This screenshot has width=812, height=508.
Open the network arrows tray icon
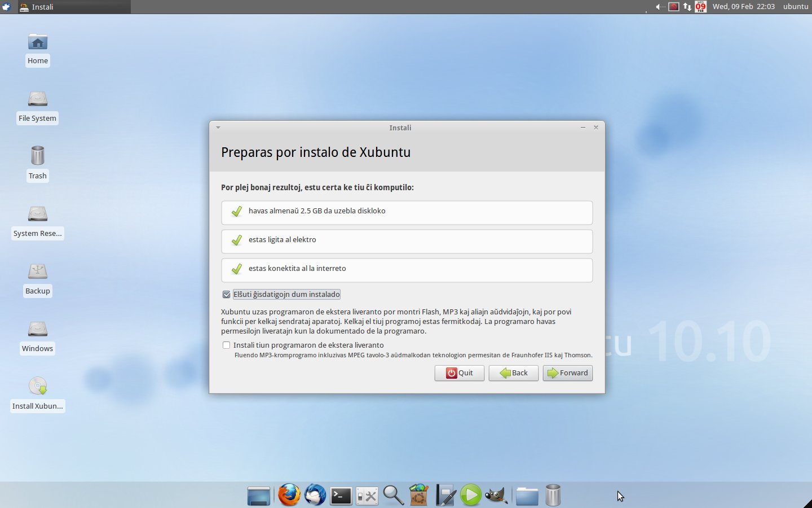(x=687, y=7)
